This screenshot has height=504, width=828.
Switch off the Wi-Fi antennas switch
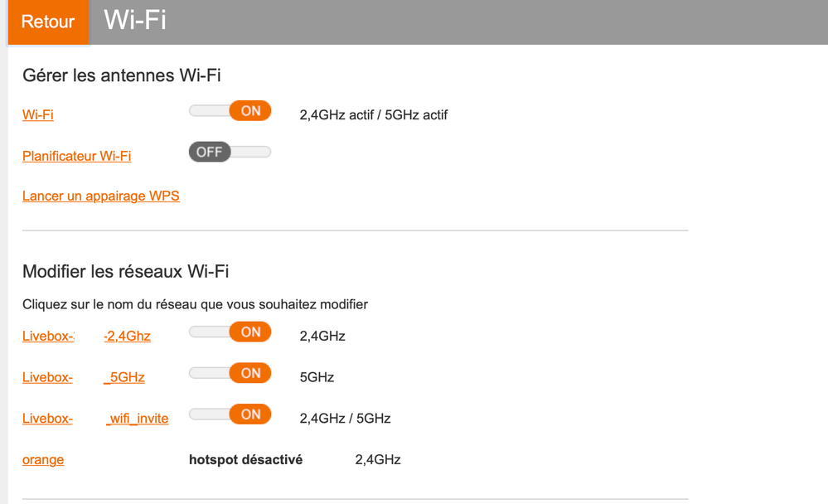click(230, 110)
